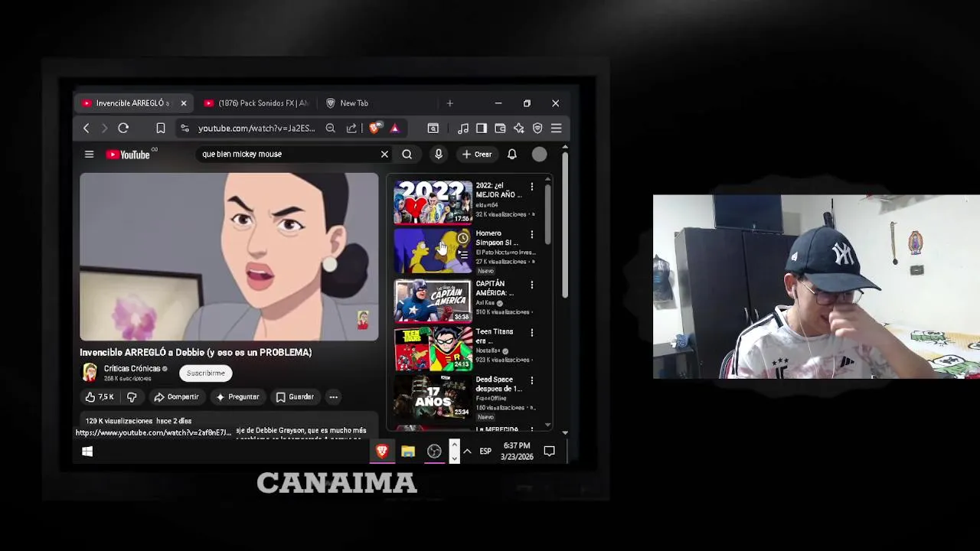Click the recommendations list scrollbar thumb

[x=548, y=213]
